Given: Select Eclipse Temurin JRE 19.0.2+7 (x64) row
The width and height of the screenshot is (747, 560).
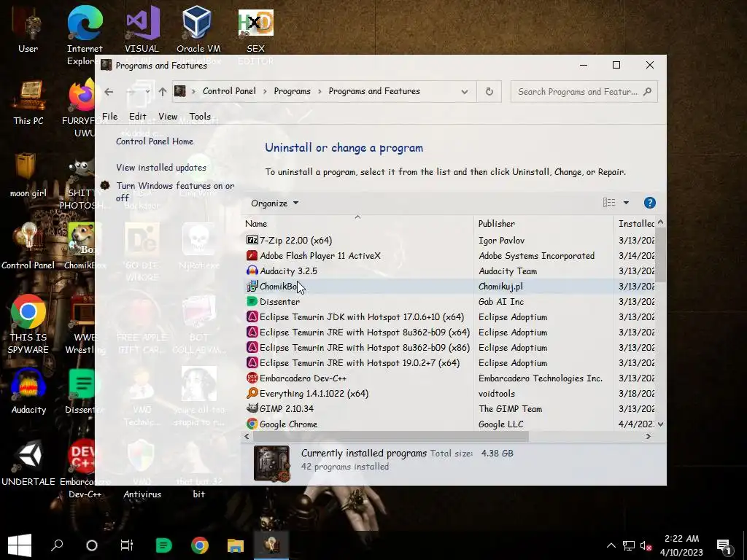Looking at the screenshot, I should [x=449, y=363].
